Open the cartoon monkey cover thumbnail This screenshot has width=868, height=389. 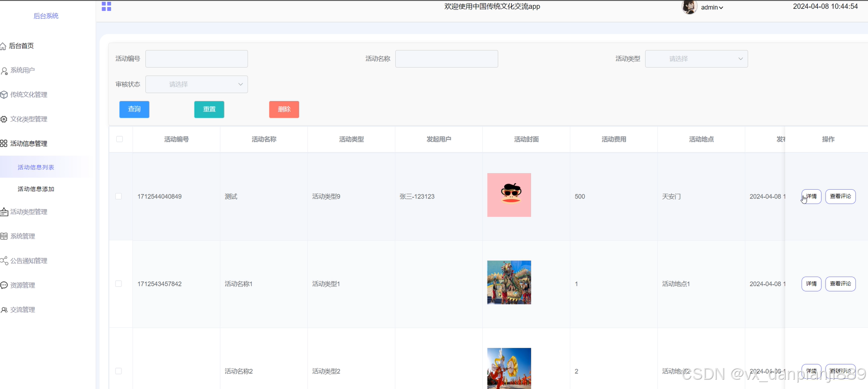(x=509, y=195)
